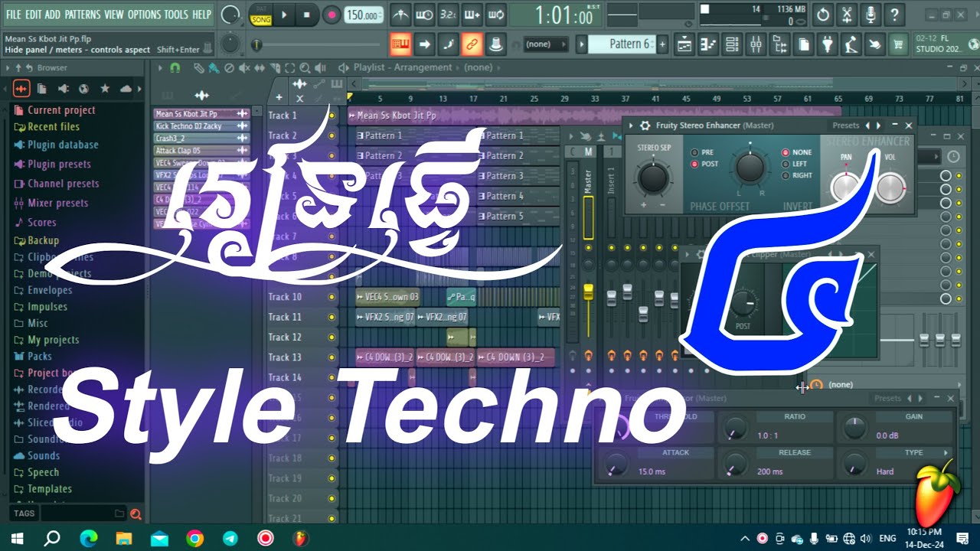Click the browser starred favorites icon
The height and width of the screenshot is (551, 980).
coord(105,89)
